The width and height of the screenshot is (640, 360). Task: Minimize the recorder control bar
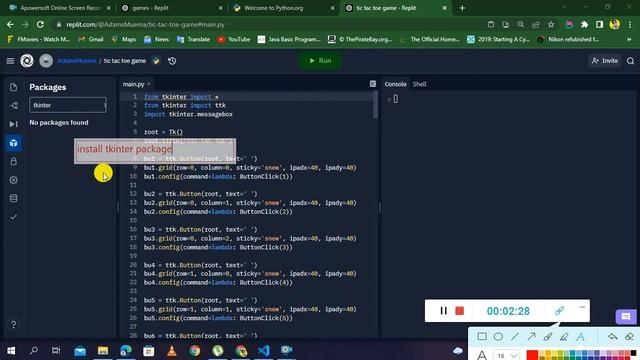pyautogui.click(x=582, y=307)
